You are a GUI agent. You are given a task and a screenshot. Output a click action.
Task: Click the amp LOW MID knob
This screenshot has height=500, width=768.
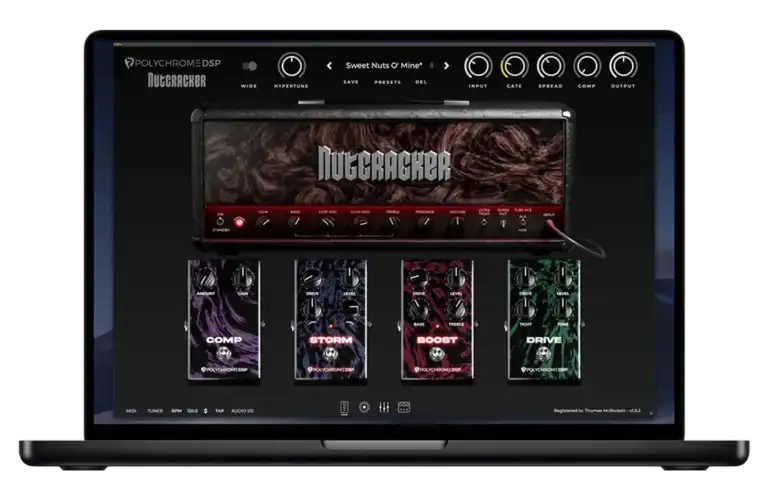tap(328, 222)
